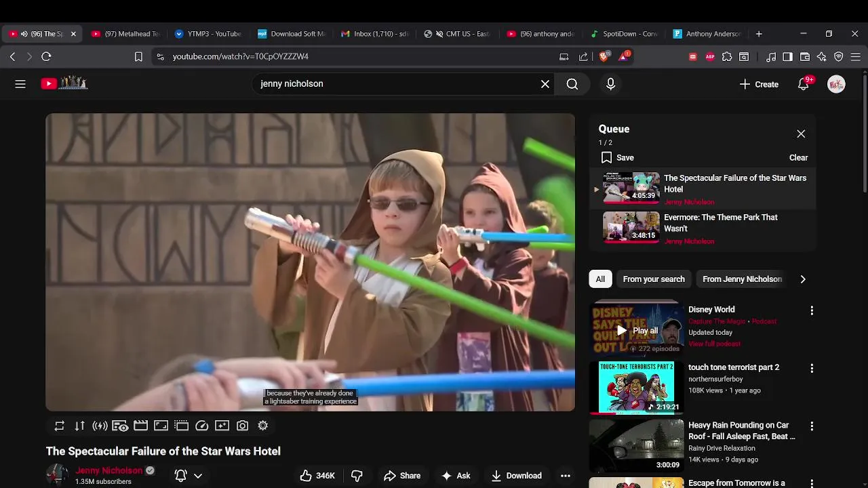Click the View full podcast link

pos(714,344)
